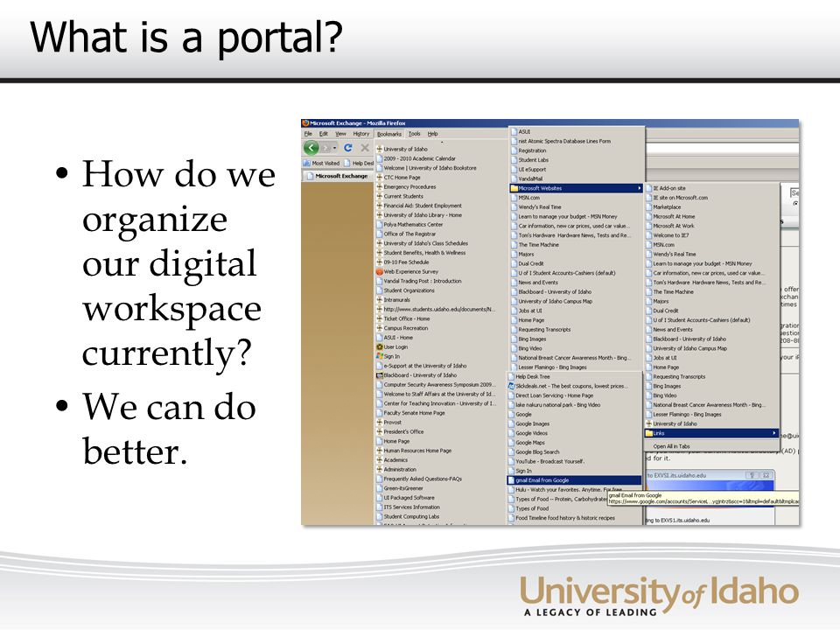The width and height of the screenshot is (840, 630).
Task: Click the blue Reload page icon
Action: click(348, 147)
